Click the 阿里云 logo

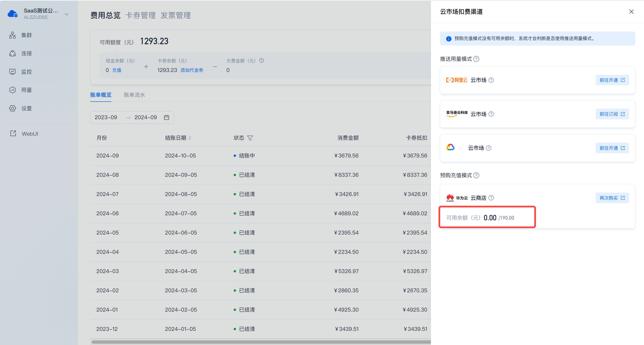(457, 80)
